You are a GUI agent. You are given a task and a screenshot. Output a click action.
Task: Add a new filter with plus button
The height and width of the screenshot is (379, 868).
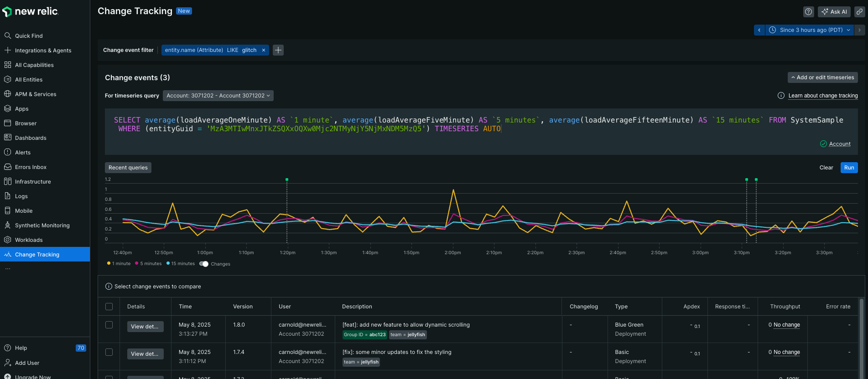(x=278, y=50)
